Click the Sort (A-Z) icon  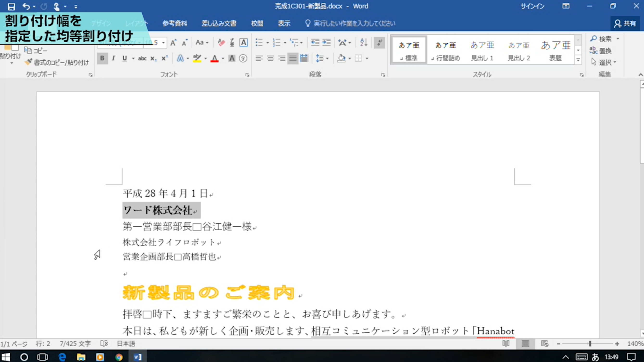point(364,43)
